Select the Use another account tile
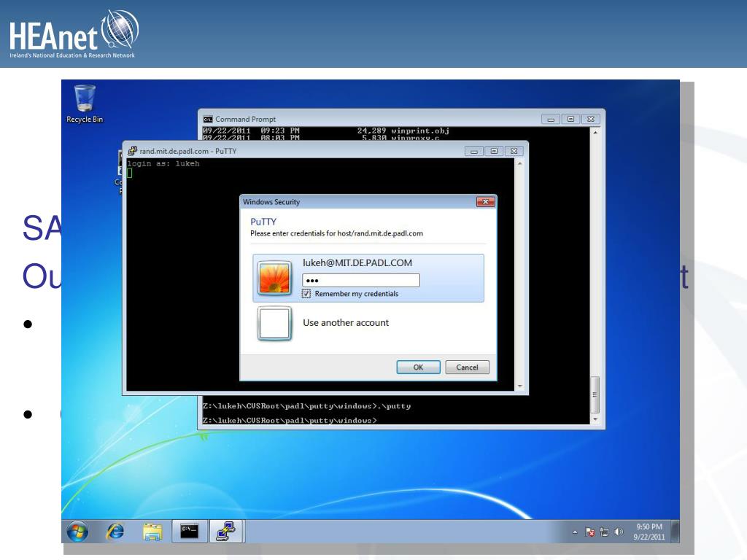The width and height of the screenshot is (747, 560). tap(368, 323)
